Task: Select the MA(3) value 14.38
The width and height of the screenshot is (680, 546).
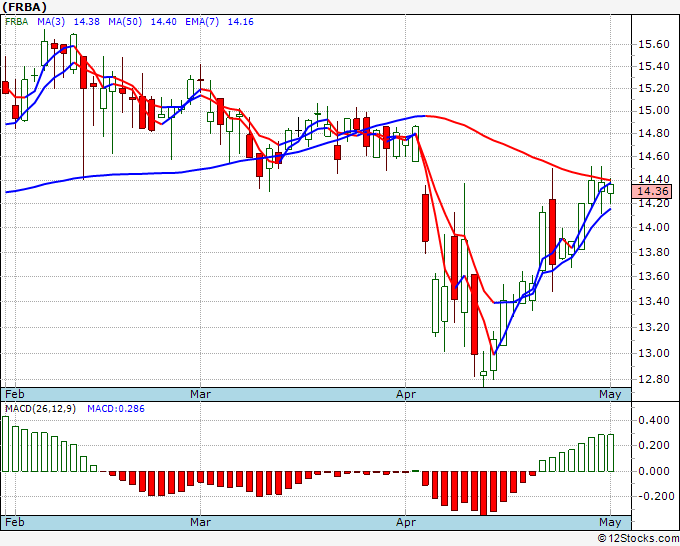Action: coord(87,22)
